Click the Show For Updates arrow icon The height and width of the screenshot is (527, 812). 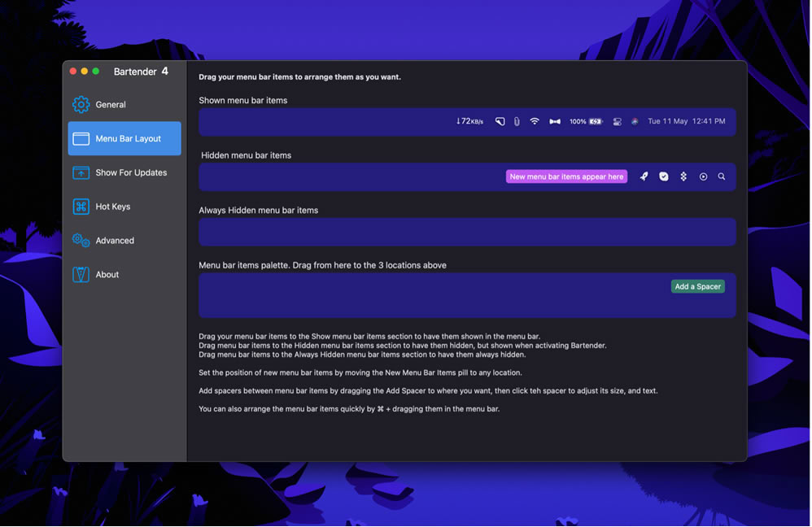(x=81, y=173)
